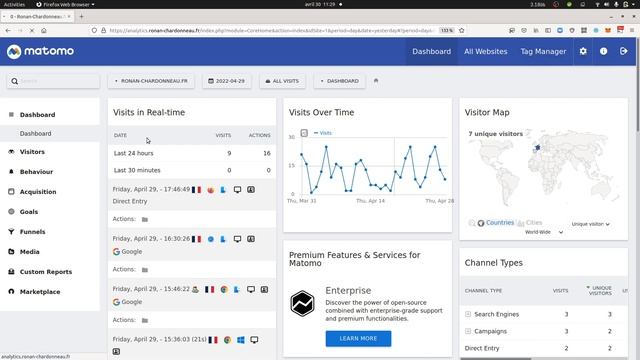Sort by UNIQUE VISITORS column header
Screen dimensions: 640x360
(x=600, y=291)
